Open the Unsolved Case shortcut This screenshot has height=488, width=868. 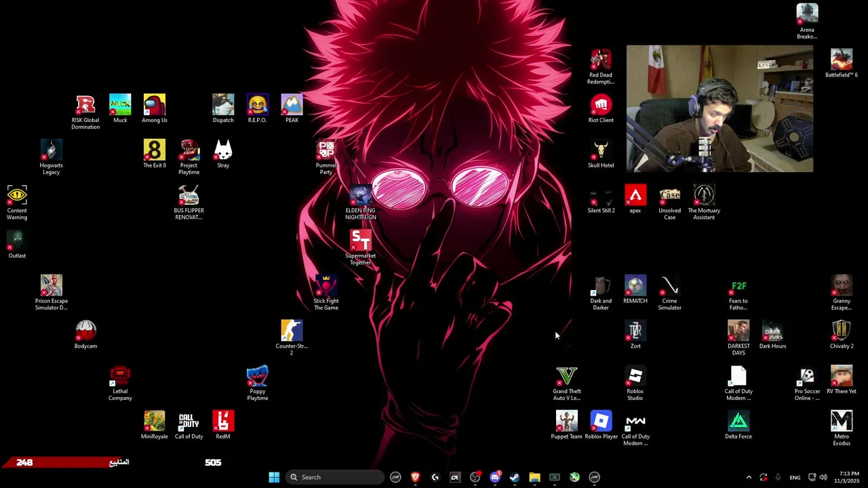(x=669, y=203)
